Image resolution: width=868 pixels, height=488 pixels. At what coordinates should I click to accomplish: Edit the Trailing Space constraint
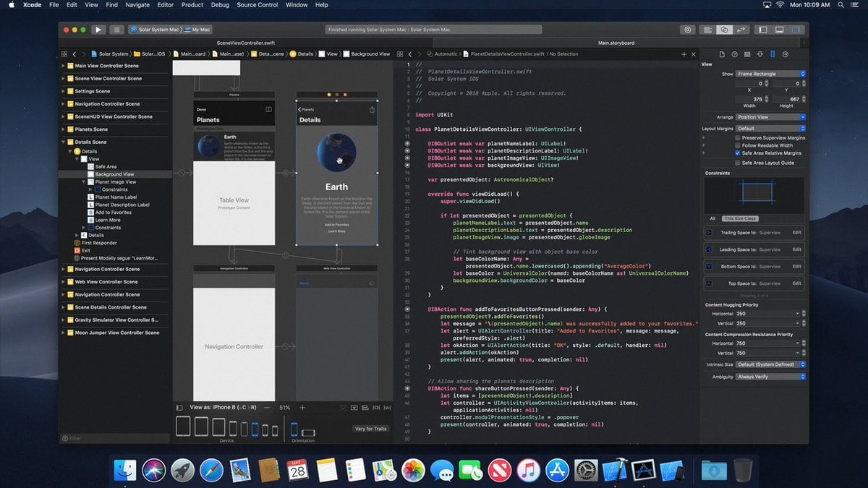click(x=799, y=231)
